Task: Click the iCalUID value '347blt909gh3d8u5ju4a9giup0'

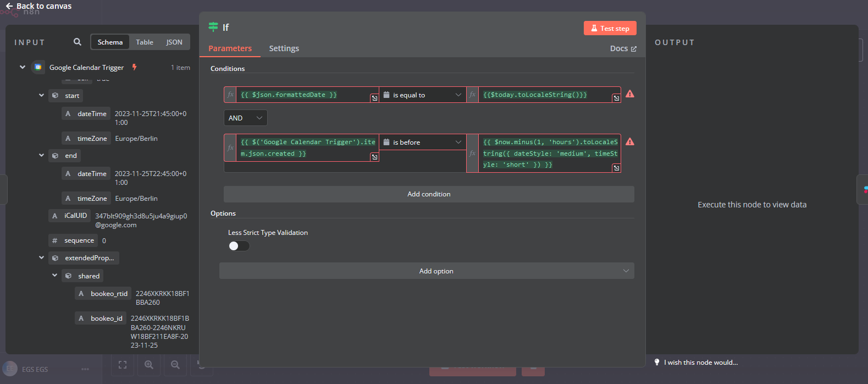Action: tap(141, 220)
